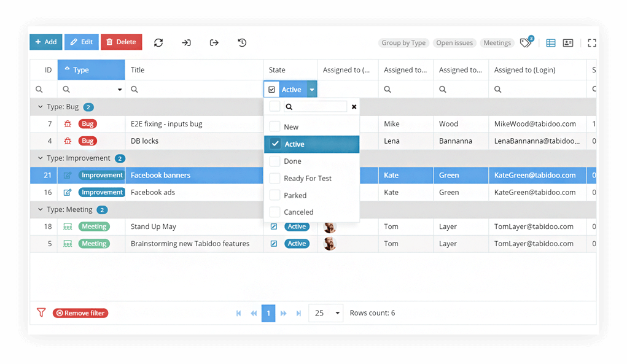The height and width of the screenshot is (364, 627).
Task: Go to previous page icon
Action: 254,313
